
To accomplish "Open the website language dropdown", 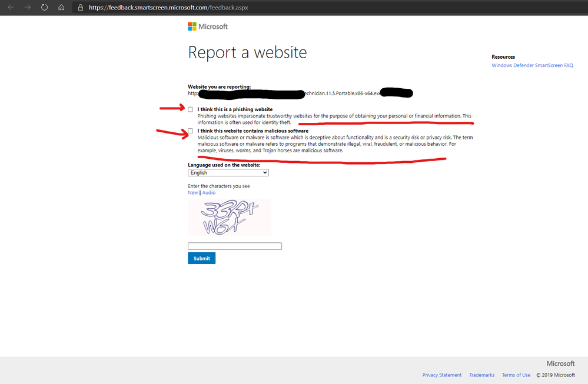I will click(228, 173).
